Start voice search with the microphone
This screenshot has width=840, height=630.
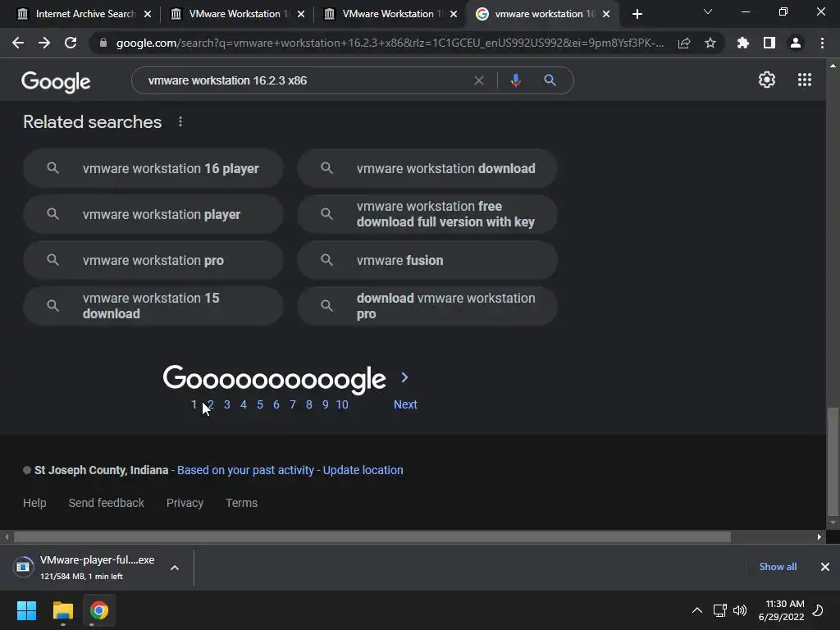pyautogui.click(x=515, y=80)
